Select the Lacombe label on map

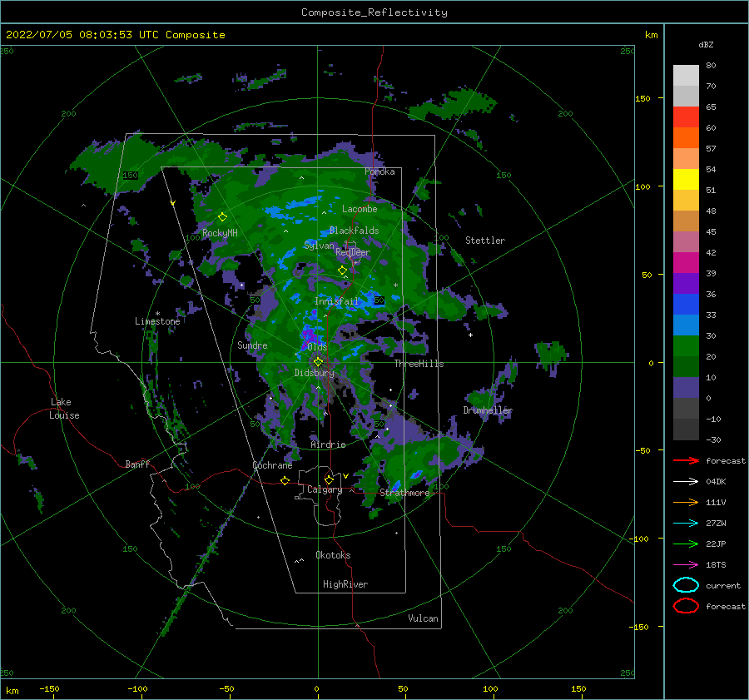point(360,209)
